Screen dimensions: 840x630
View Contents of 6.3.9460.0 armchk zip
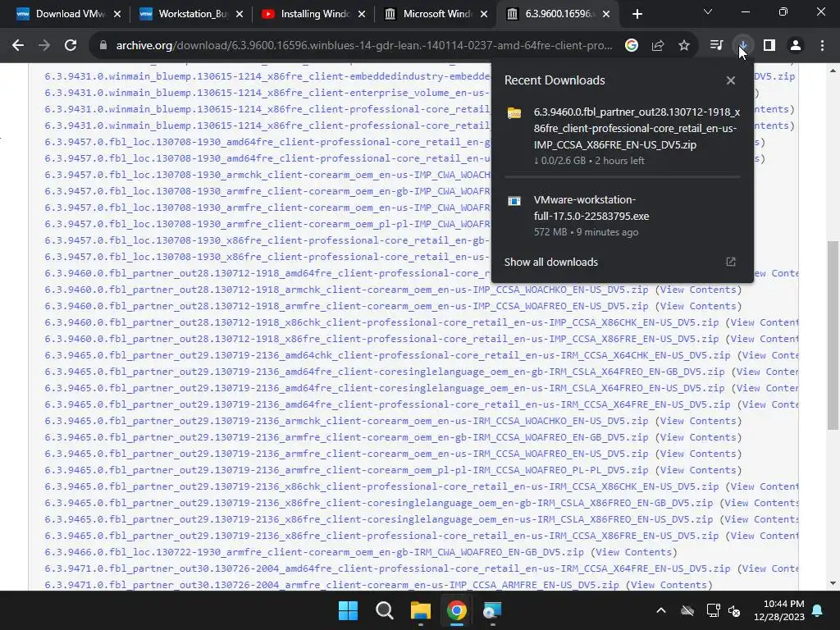pos(698,290)
